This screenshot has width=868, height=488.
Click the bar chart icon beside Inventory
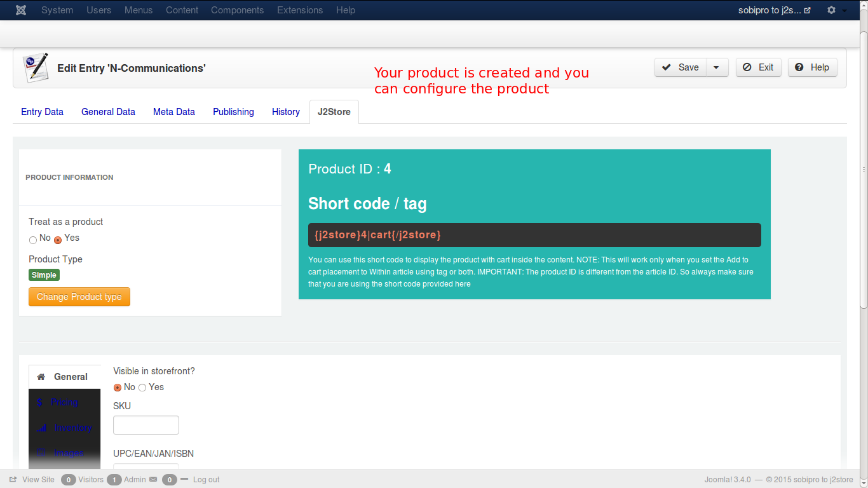click(x=42, y=428)
